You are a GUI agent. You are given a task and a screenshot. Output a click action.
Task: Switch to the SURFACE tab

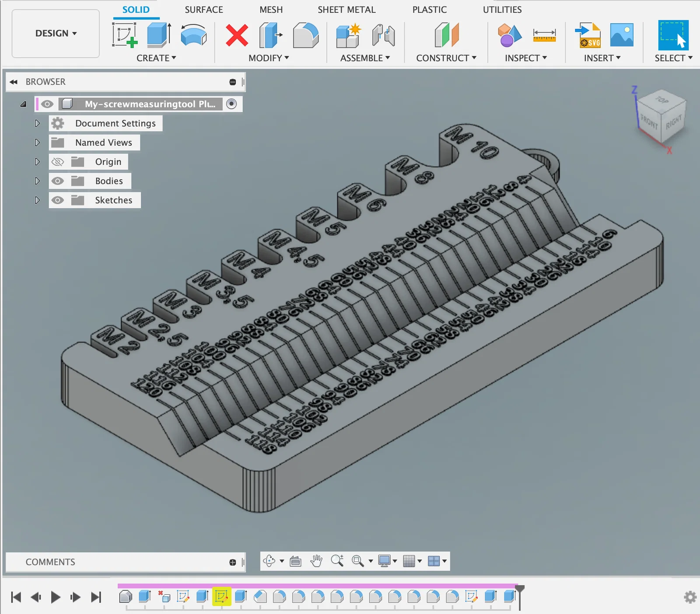coord(204,10)
